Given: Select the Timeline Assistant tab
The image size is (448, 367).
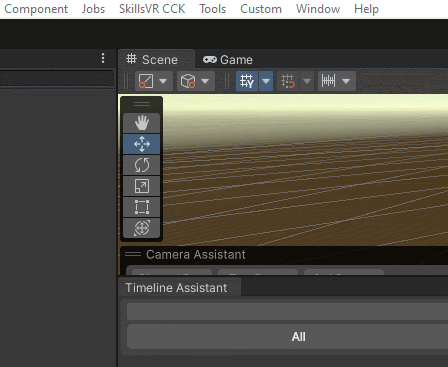Looking at the screenshot, I should point(179,288).
